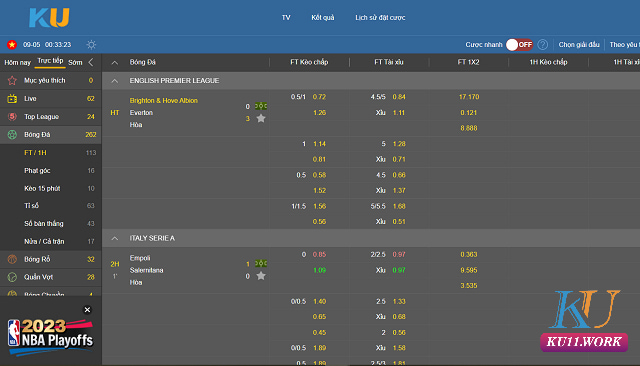Click the Vietnam flag language icon

click(x=12, y=44)
